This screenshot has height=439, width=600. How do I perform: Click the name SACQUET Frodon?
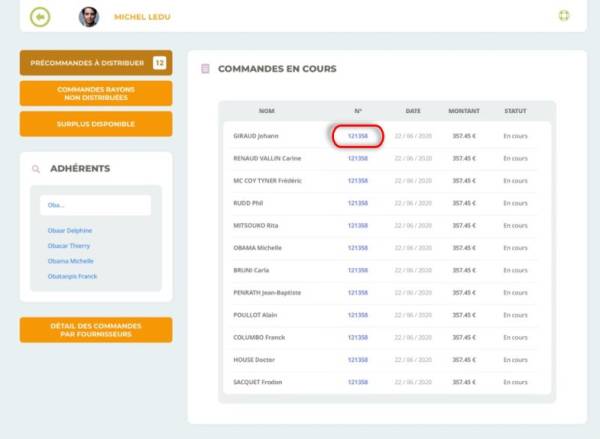click(x=258, y=382)
